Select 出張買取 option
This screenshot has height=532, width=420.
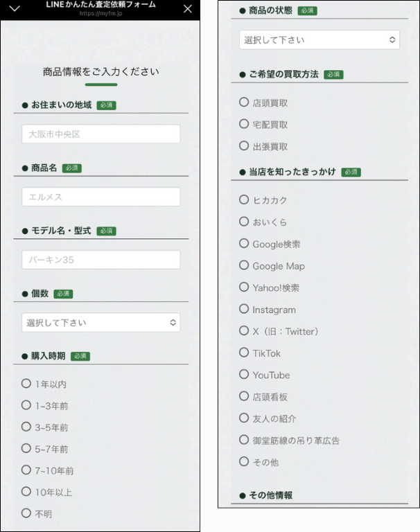coord(244,145)
